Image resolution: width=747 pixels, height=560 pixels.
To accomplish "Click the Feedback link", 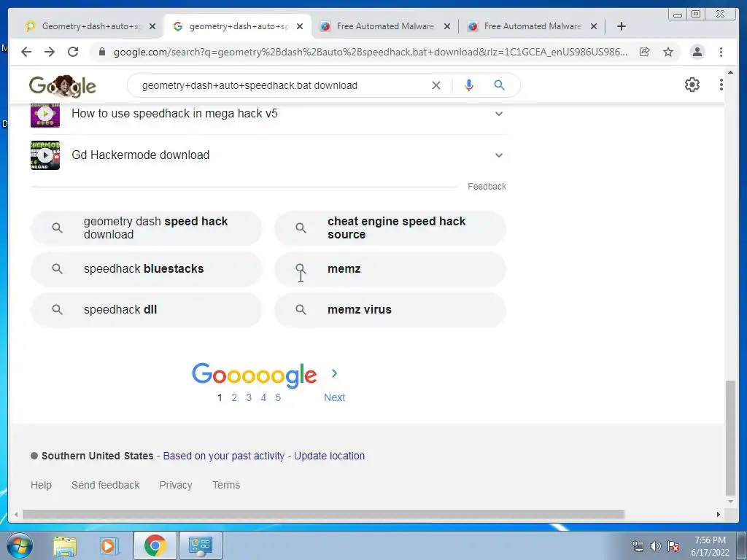I will click(x=487, y=187).
